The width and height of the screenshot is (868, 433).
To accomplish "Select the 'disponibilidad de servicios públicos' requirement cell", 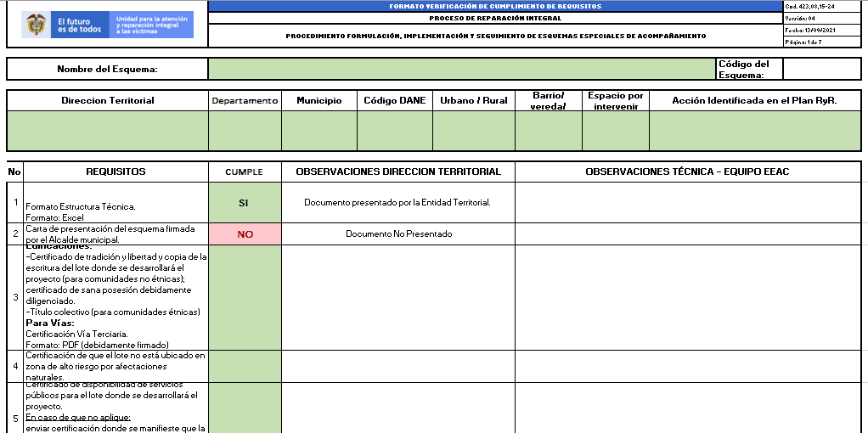I will pyautogui.click(x=116, y=408).
